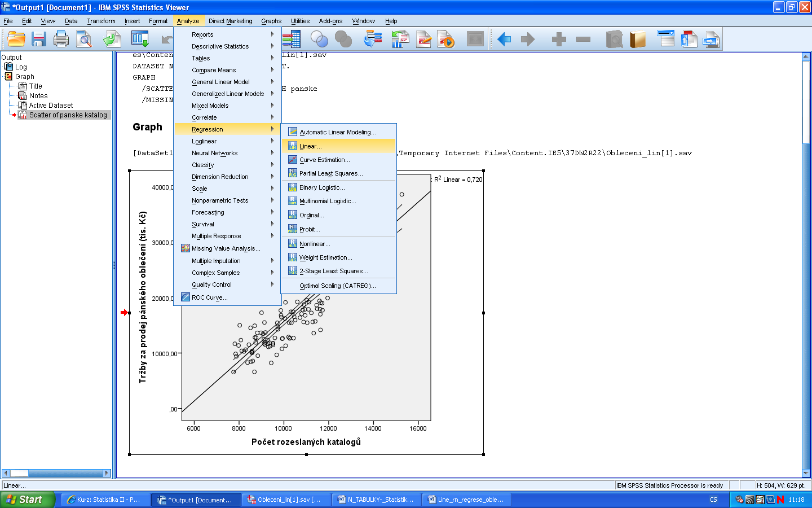Click the Partial Least Squares icon
Image resolution: width=812 pixels, height=508 pixels.
tap(293, 173)
